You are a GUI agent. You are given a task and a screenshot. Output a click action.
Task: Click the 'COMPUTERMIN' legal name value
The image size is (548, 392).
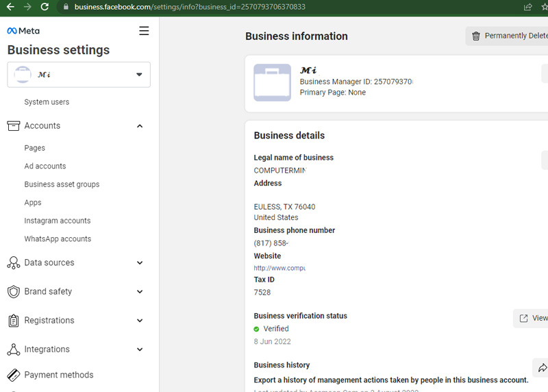(x=280, y=171)
